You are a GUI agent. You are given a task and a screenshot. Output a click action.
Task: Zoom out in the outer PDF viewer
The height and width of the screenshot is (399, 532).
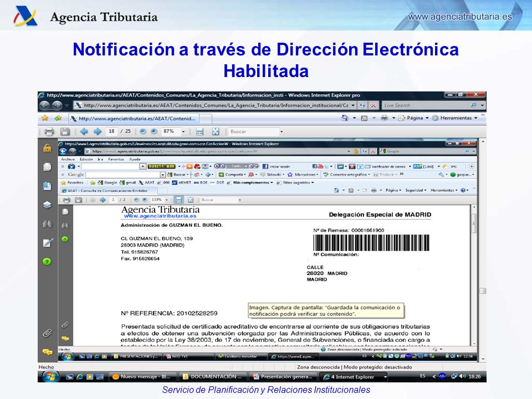point(143,131)
